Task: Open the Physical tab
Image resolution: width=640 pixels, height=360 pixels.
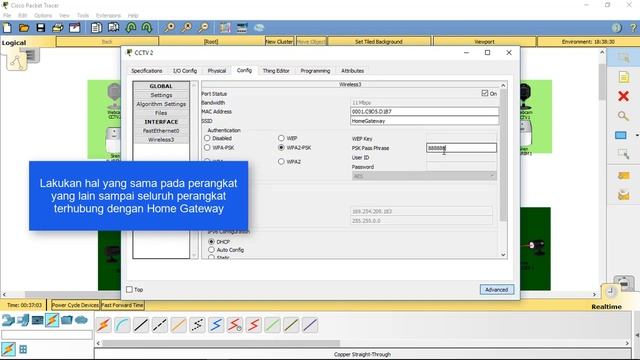Action: (217, 71)
